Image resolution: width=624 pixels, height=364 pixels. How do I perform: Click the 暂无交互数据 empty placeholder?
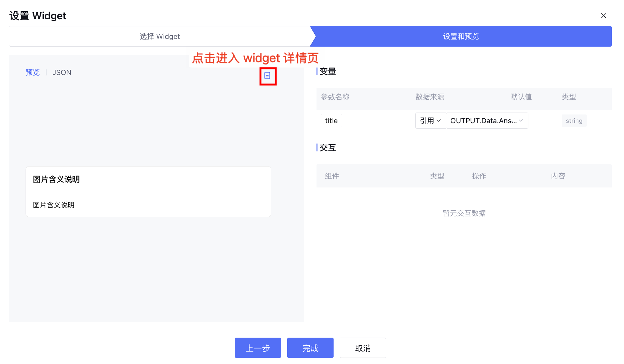click(x=464, y=213)
